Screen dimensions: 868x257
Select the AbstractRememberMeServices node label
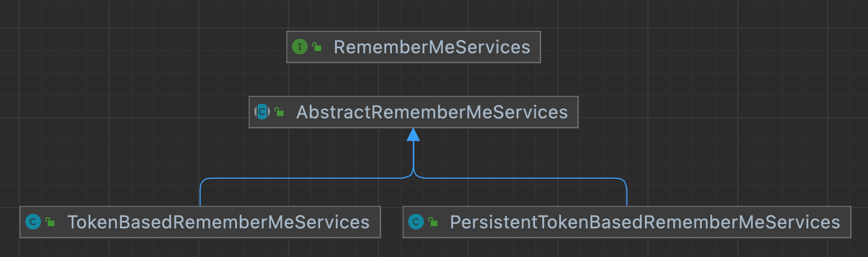tap(431, 112)
